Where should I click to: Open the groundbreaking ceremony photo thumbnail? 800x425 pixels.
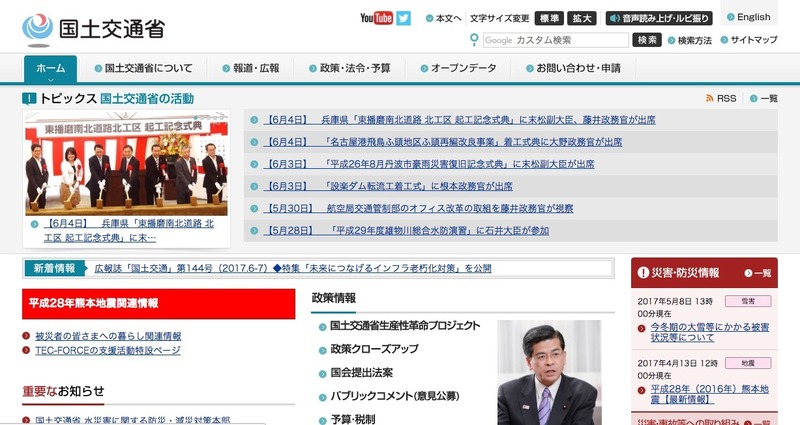126,162
